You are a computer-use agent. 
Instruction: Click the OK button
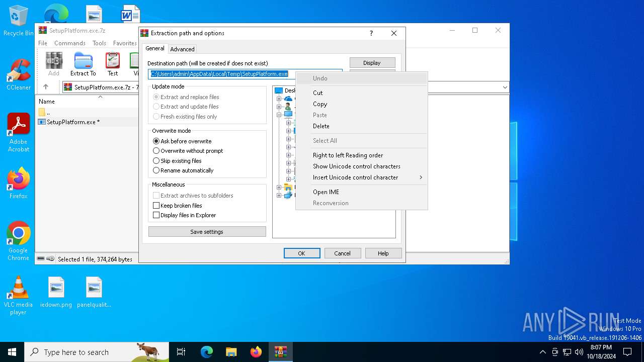(x=302, y=253)
